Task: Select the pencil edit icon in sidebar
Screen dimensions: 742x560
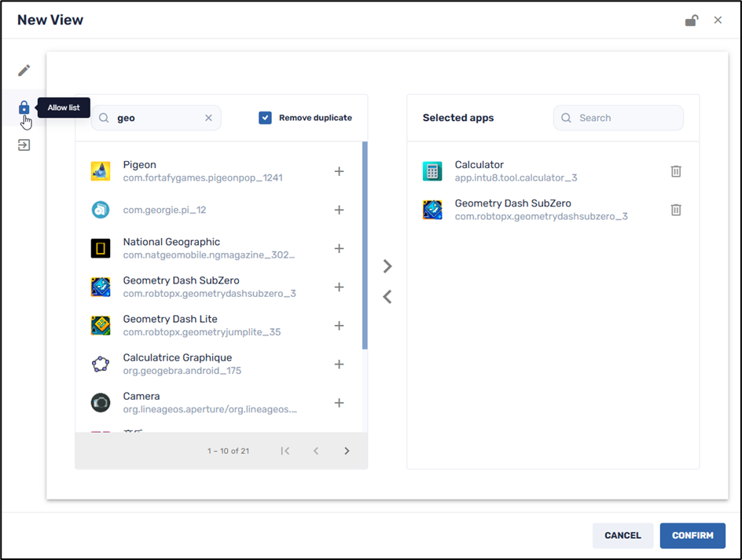Action: point(24,71)
